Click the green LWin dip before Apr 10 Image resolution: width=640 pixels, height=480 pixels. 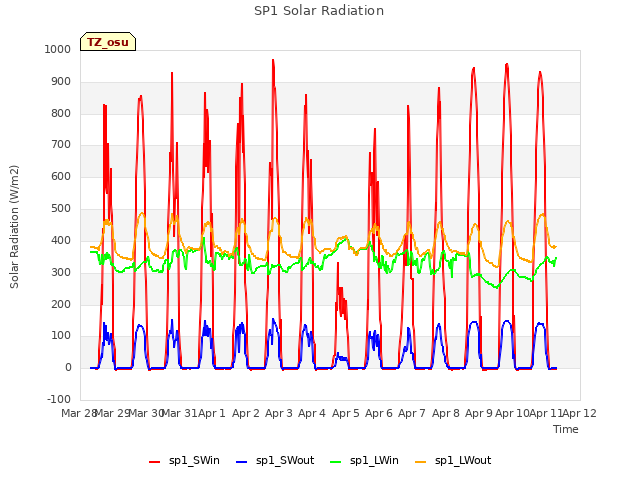pyautogui.click(x=496, y=287)
